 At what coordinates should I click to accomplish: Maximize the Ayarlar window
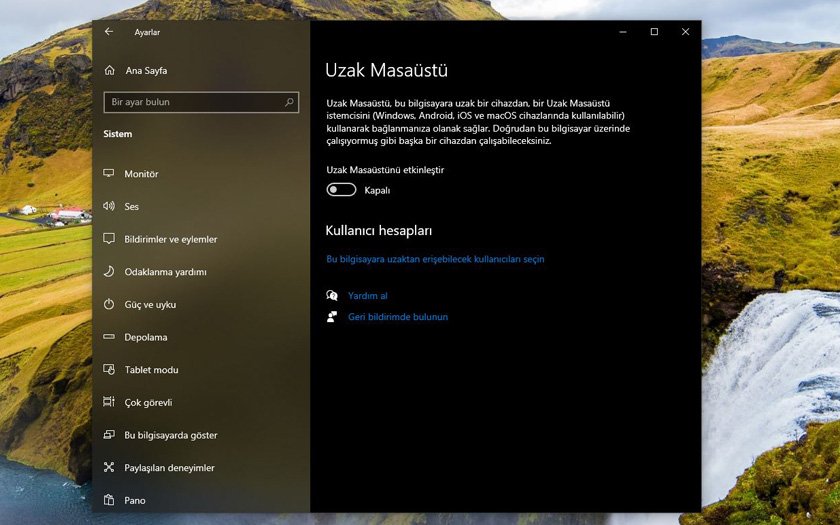point(654,32)
